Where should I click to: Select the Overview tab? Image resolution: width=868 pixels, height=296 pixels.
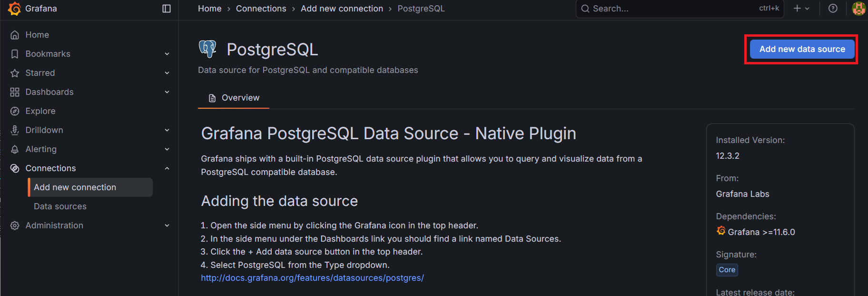pos(234,98)
